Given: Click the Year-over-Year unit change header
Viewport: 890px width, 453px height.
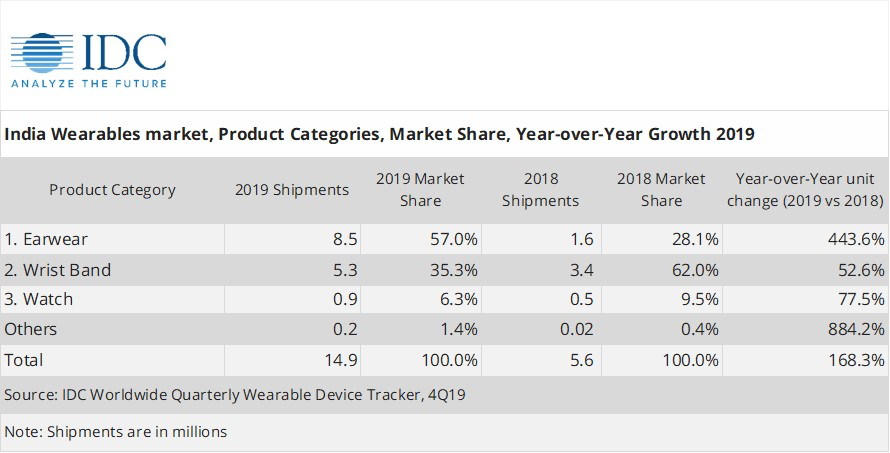Looking at the screenshot, I should (805, 190).
